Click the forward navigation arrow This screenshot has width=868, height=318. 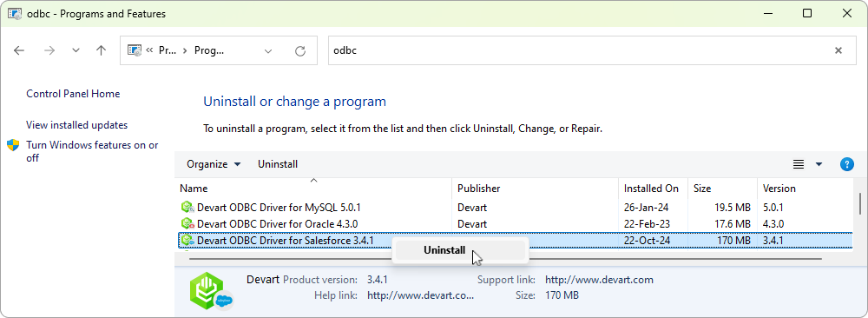tap(49, 50)
